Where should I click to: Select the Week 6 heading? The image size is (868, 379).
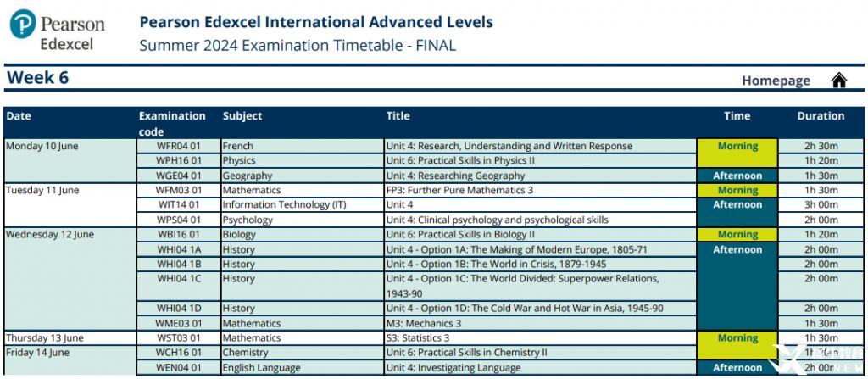coord(38,78)
